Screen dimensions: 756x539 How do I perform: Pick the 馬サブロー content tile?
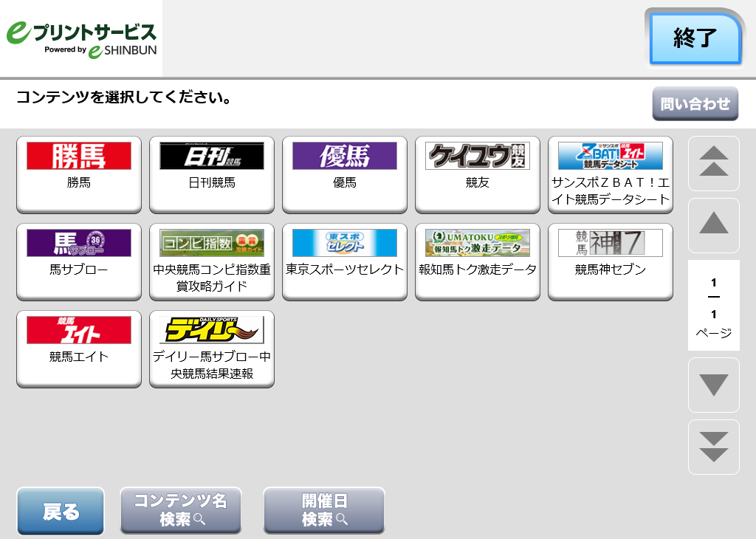pyautogui.click(x=79, y=262)
